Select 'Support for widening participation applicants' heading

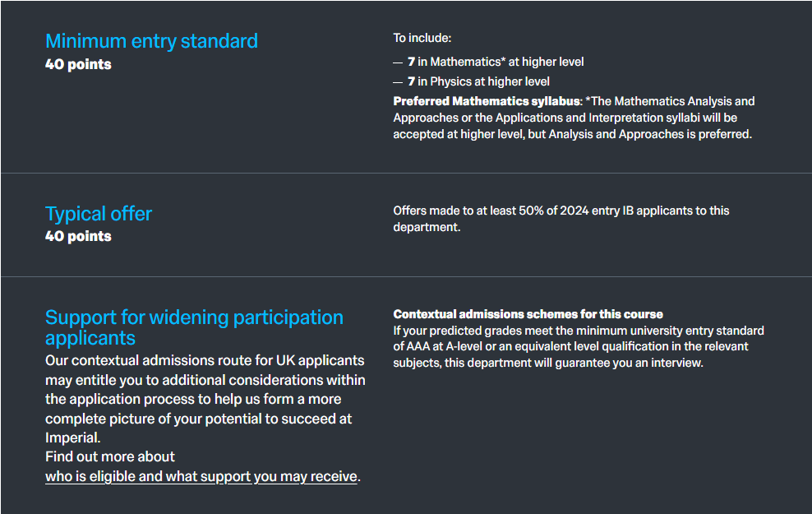click(194, 327)
